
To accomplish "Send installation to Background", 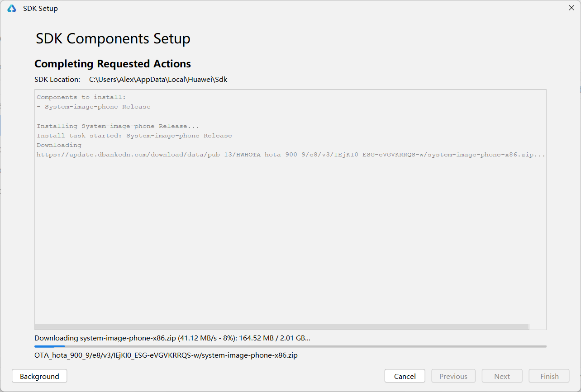I will pos(39,376).
